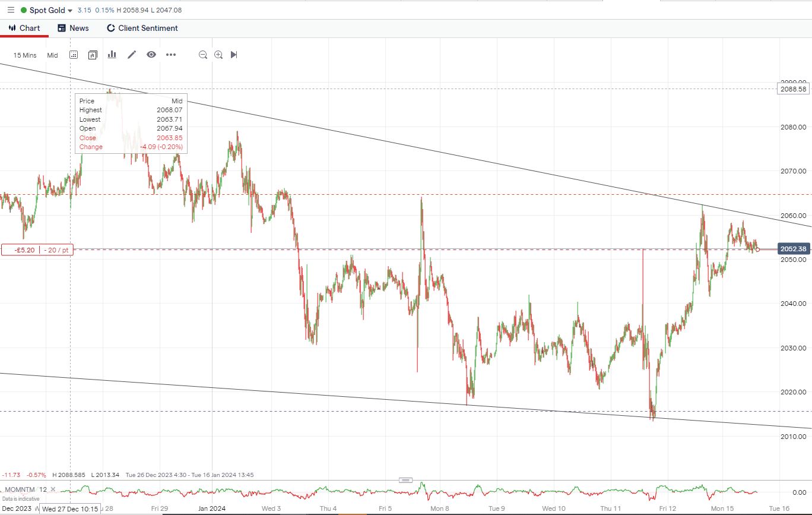Toggle the eye visibility icon
The height and width of the screenshot is (515, 812).
[151, 55]
